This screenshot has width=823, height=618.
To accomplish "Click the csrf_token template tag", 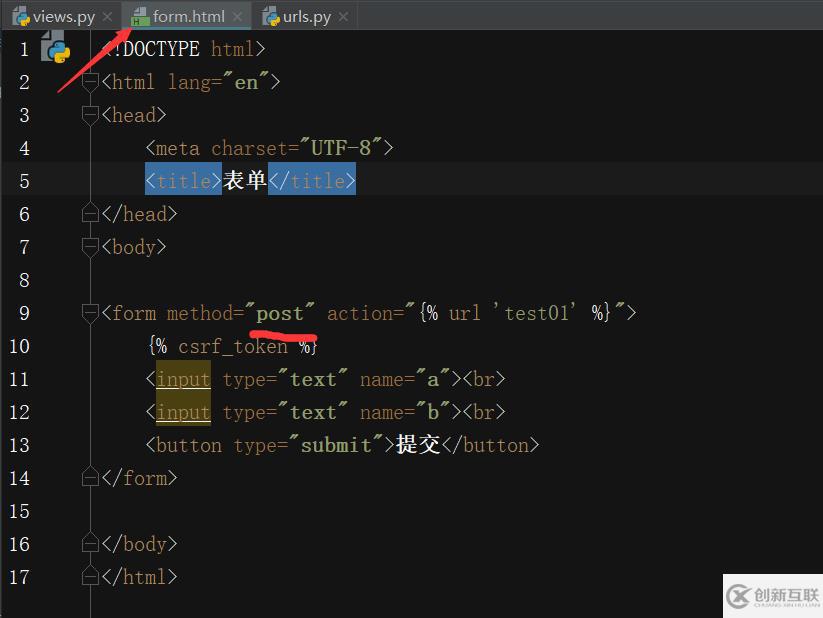I will tap(233, 346).
